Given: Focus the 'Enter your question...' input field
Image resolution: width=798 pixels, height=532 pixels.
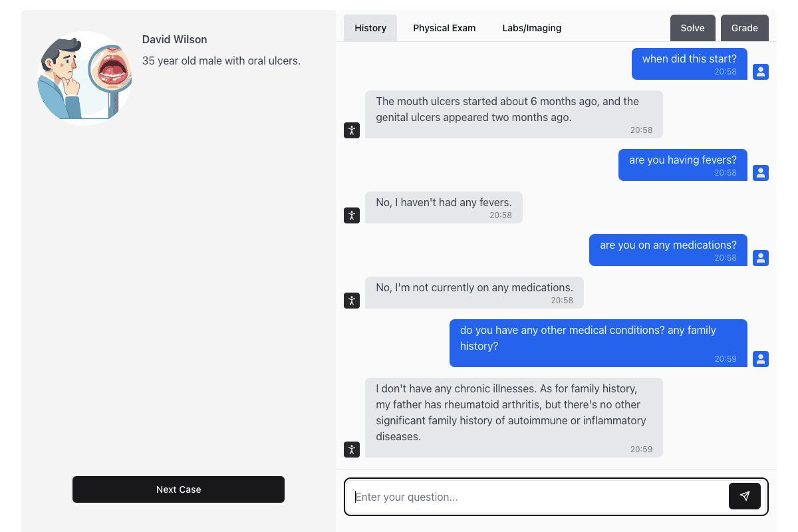Looking at the screenshot, I should (x=539, y=497).
